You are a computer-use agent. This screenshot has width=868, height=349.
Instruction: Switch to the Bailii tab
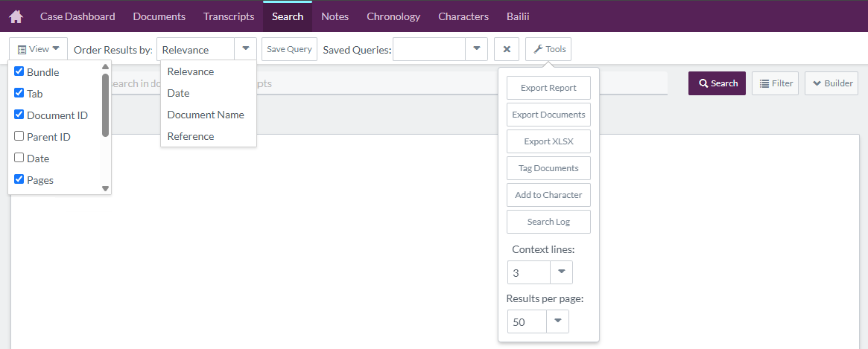pos(518,16)
